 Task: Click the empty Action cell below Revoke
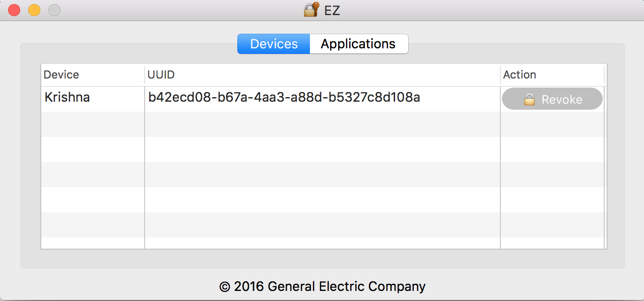[x=552, y=124]
